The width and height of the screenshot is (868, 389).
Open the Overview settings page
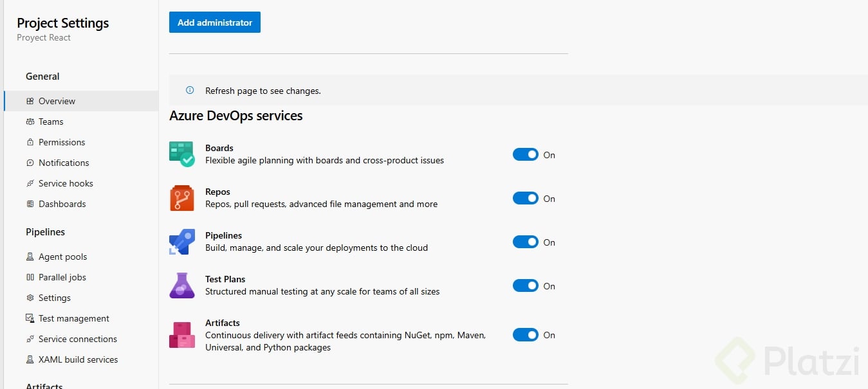click(x=57, y=101)
